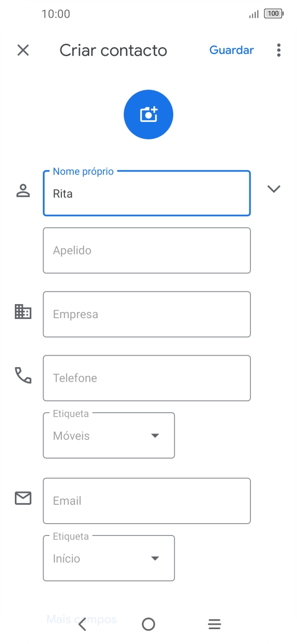Image resolution: width=297 pixels, height=644 pixels.
Task: Click the person icon beside the name field
Action: 23,189
